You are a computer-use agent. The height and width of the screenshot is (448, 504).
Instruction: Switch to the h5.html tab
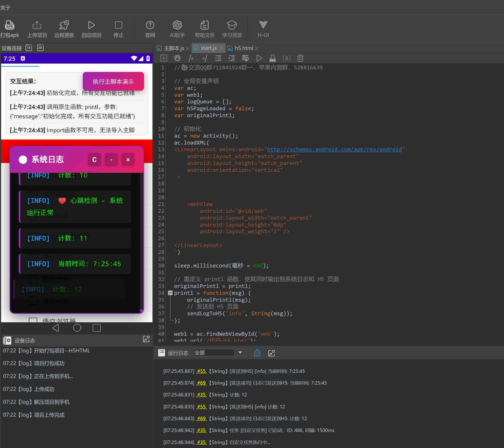(x=244, y=48)
